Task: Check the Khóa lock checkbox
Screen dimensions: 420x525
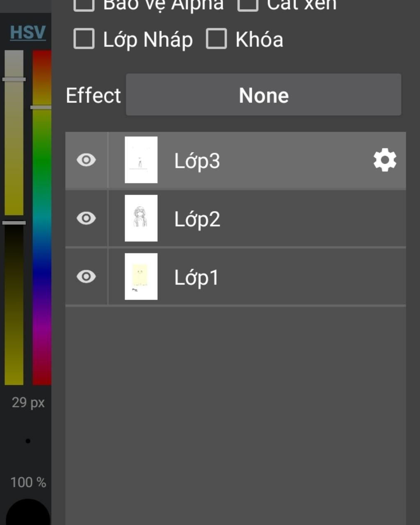Action: 216,39
